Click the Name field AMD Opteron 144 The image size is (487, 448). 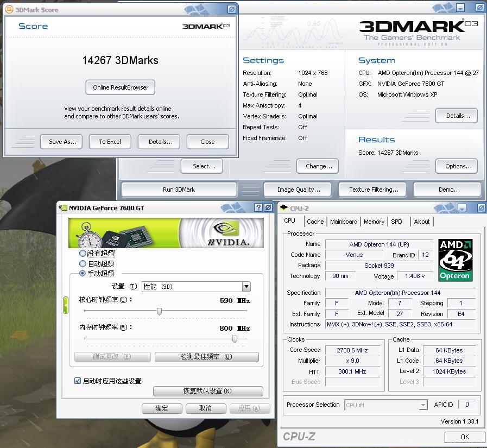379,244
